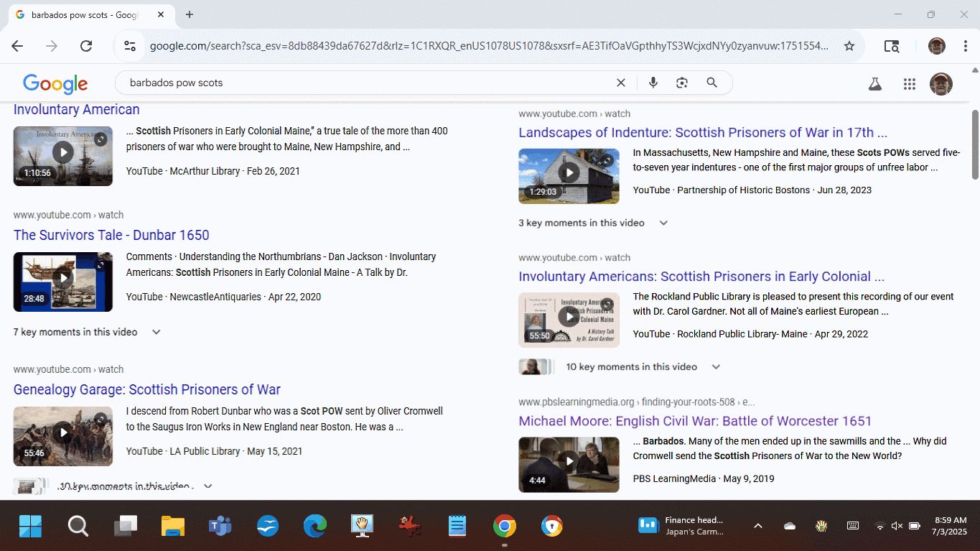Expand 7 key moments in this video
The width and height of the screenshot is (980, 551).
click(156, 332)
